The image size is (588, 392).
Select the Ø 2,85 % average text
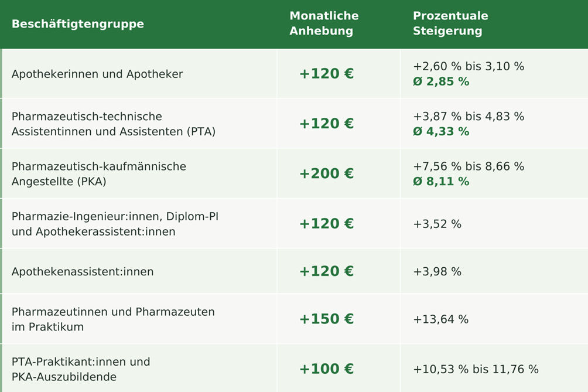click(x=441, y=81)
